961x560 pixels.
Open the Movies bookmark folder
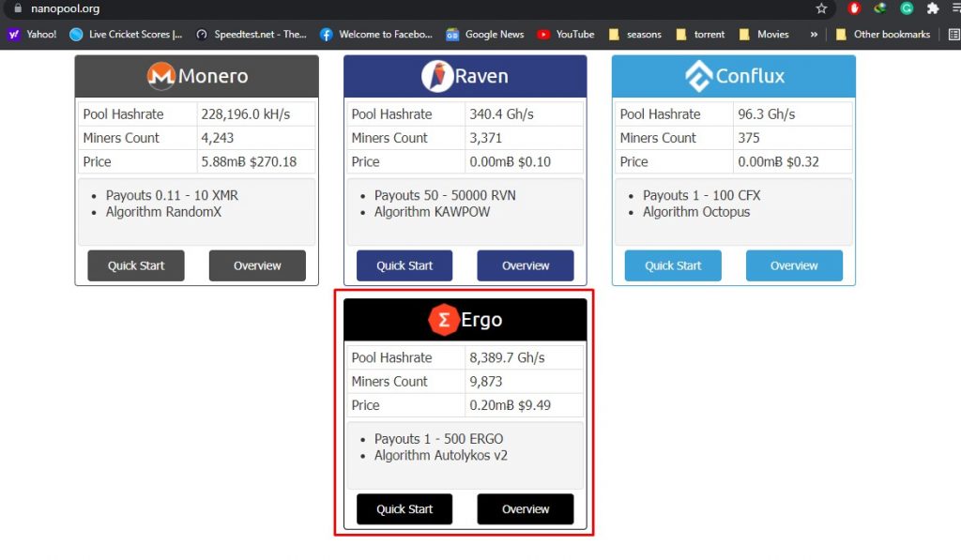coord(764,35)
